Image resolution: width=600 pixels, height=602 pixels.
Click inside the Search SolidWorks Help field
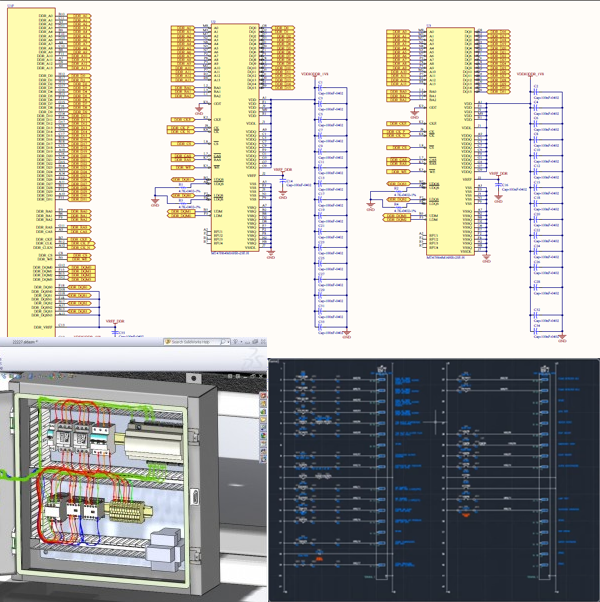tap(195, 342)
